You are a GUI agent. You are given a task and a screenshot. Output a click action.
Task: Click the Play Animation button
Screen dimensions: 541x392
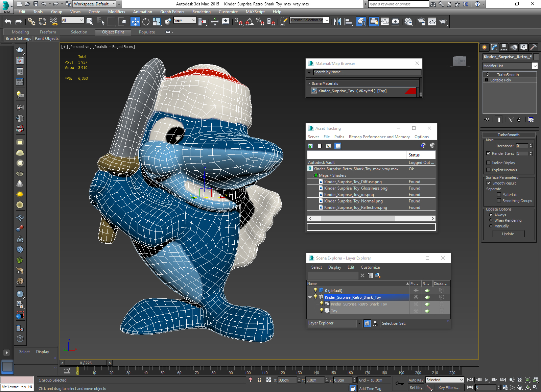(487, 380)
